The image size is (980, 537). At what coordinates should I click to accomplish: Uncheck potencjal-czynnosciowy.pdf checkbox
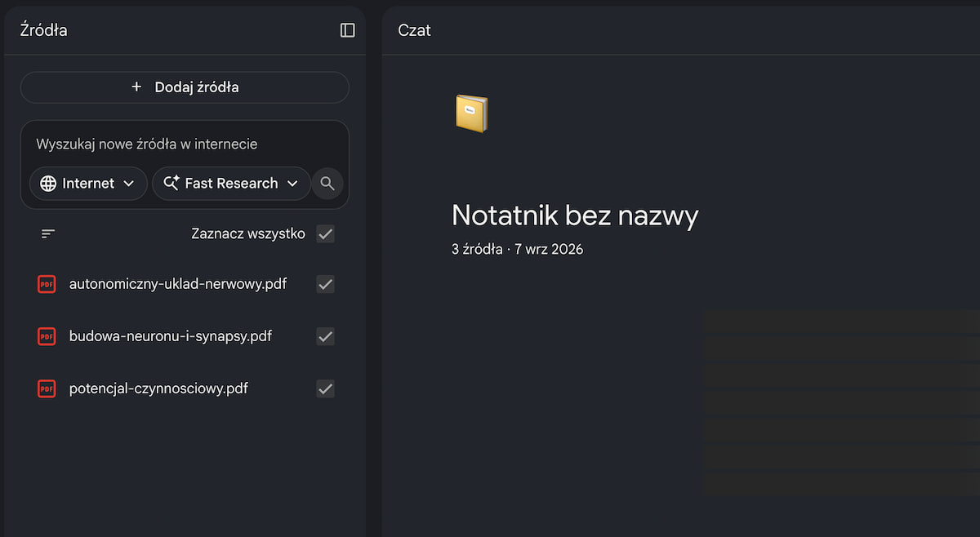[x=325, y=388]
